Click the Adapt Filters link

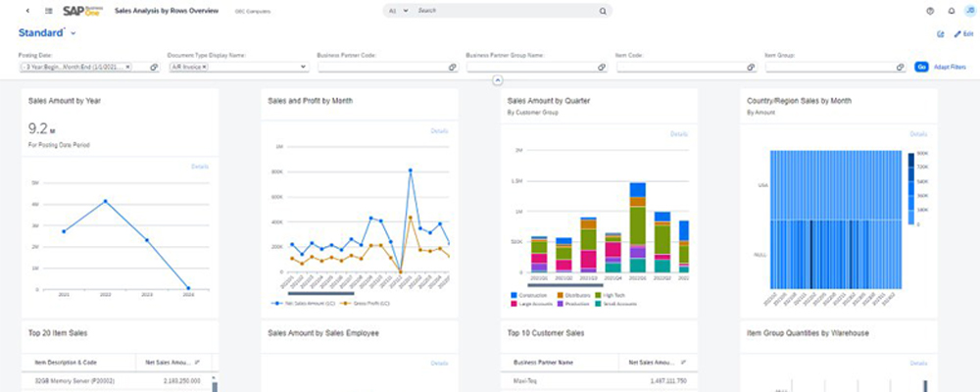tap(948, 68)
